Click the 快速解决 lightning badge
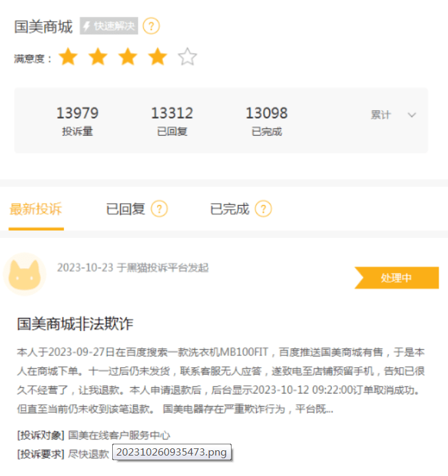 click(x=109, y=26)
